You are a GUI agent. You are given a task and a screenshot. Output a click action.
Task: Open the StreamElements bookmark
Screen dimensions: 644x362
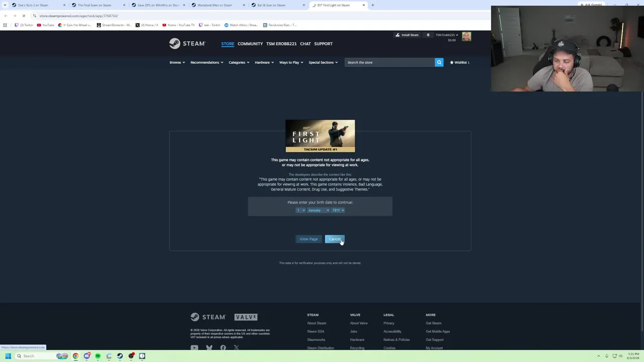click(x=114, y=25)
